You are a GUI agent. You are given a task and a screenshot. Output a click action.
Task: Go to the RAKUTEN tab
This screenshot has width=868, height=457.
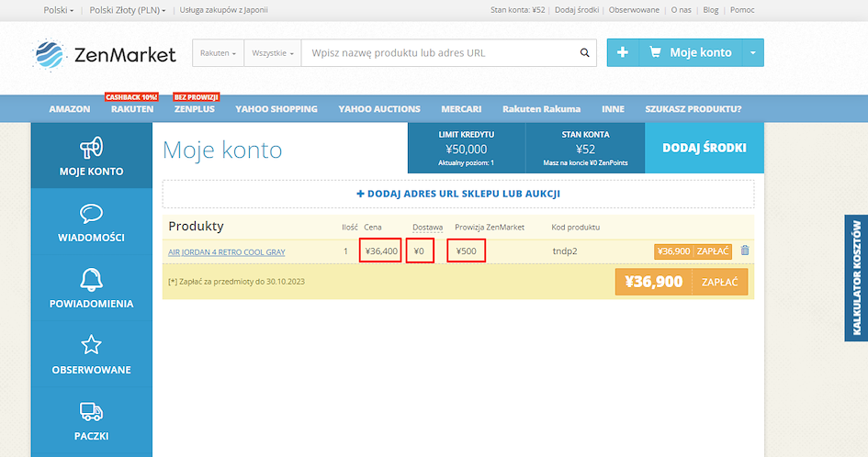[x=132, y=109]
